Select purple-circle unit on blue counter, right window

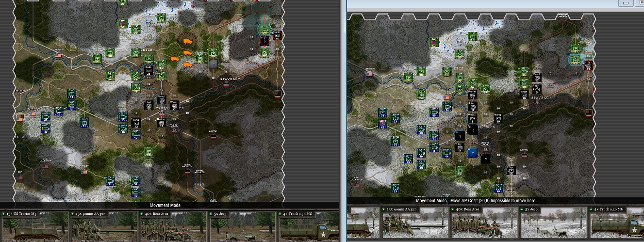click(x=382, y=124)
